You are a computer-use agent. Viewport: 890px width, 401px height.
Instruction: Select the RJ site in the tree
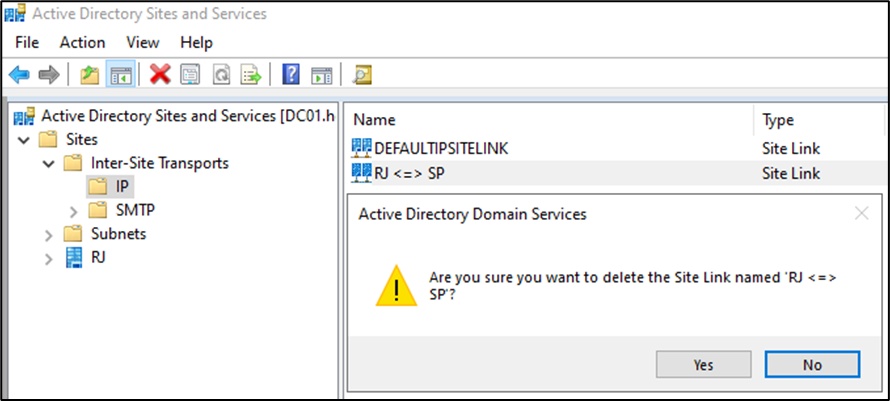click(x=98, y=257)
